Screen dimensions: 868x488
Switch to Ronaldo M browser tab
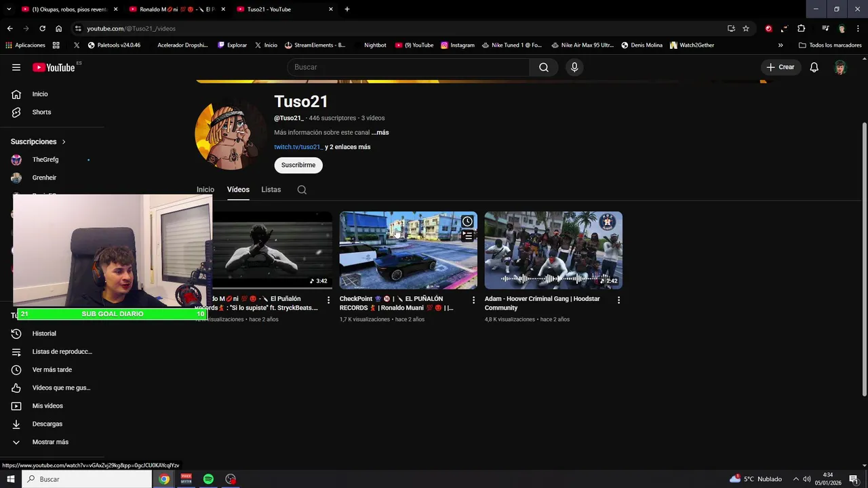[176, 9]
